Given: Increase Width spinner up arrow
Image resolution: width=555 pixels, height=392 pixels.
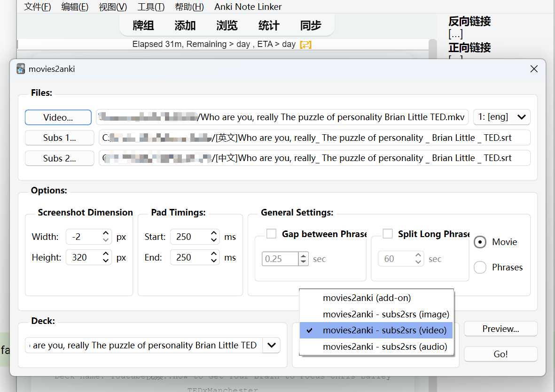Looking at the screenshot, I should point(106,233).
